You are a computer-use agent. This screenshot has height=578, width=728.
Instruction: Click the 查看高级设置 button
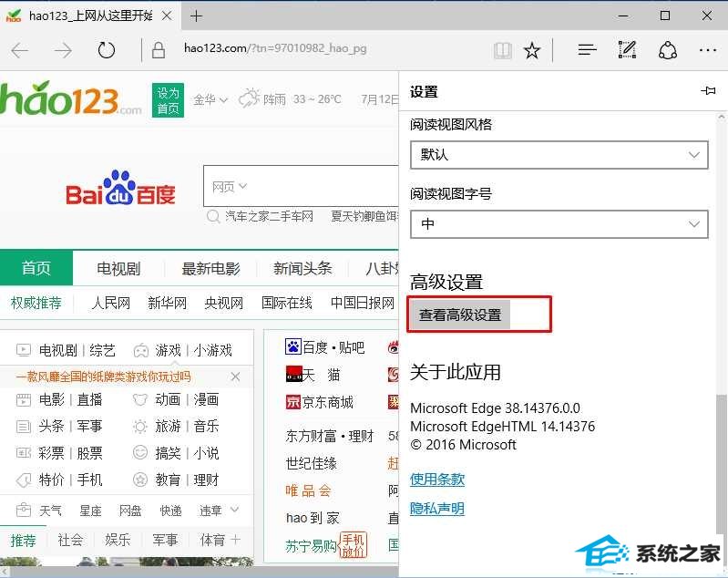[460, 315]
